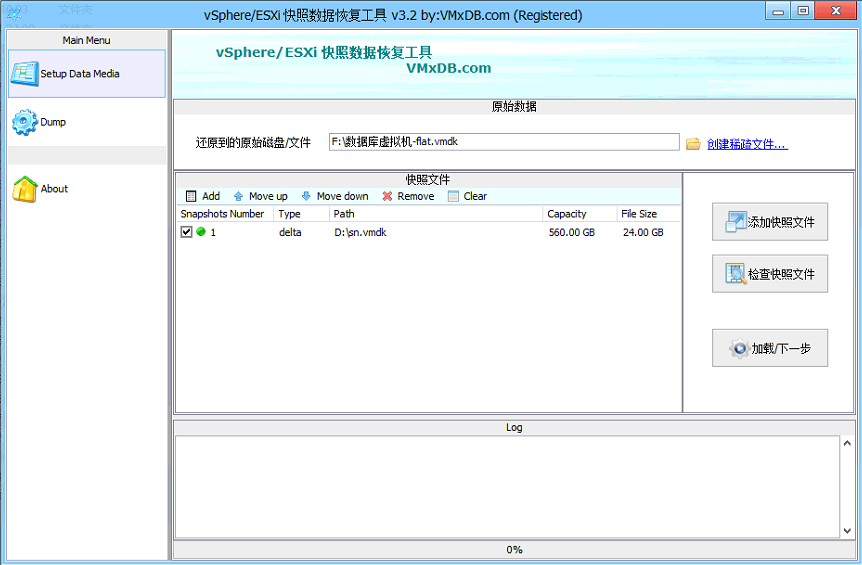Screen dimensions: 862x565
Task: Open the Setup Data Media section
Action: (x=86, y=74)
